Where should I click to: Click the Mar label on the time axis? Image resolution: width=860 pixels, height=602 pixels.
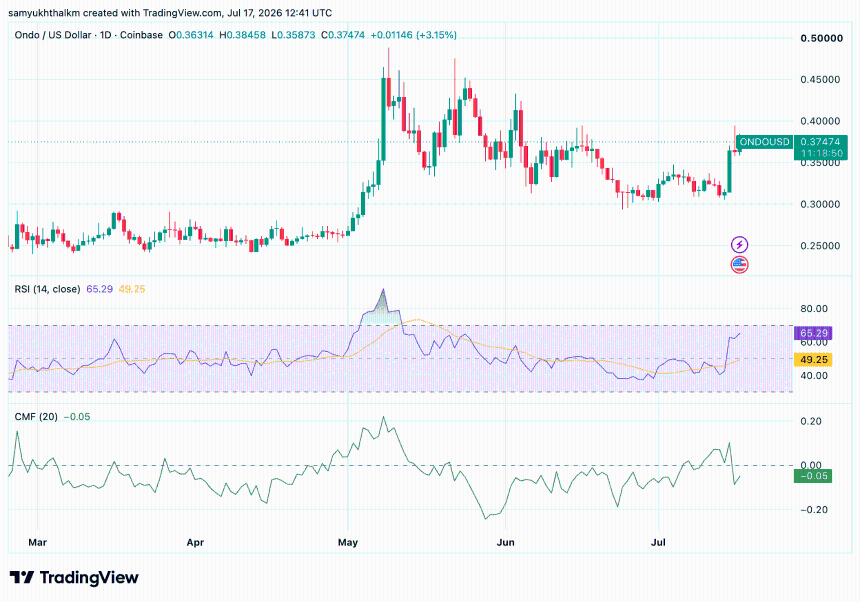37,542
